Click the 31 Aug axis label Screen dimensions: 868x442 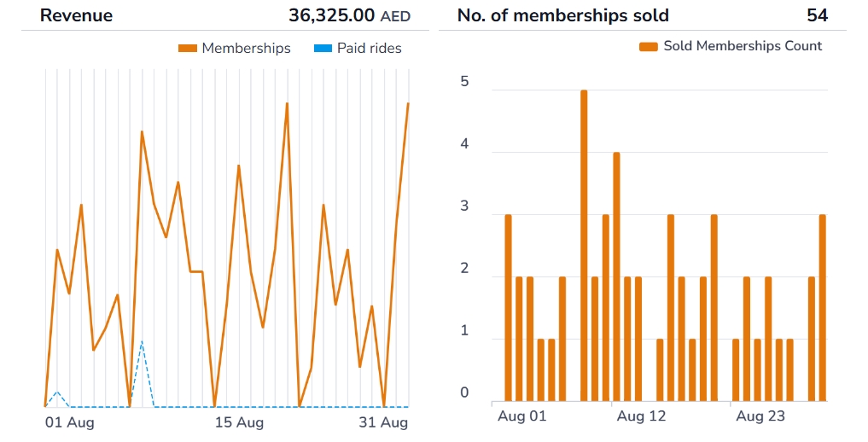click(x=382, y=423)
